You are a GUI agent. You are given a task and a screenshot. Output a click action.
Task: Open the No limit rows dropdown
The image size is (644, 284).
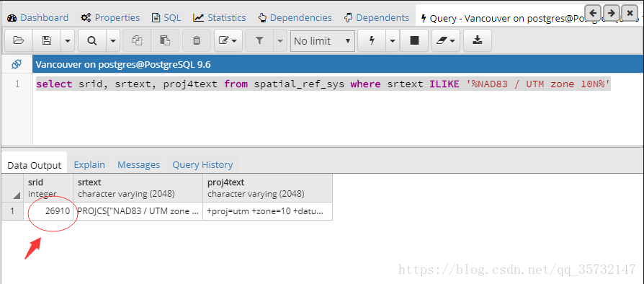coord(323,40)
